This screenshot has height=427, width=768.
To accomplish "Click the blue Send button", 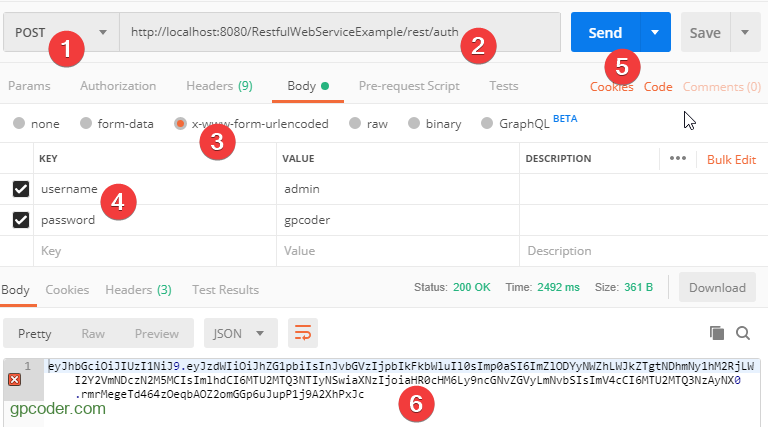I will pos(605,33).
